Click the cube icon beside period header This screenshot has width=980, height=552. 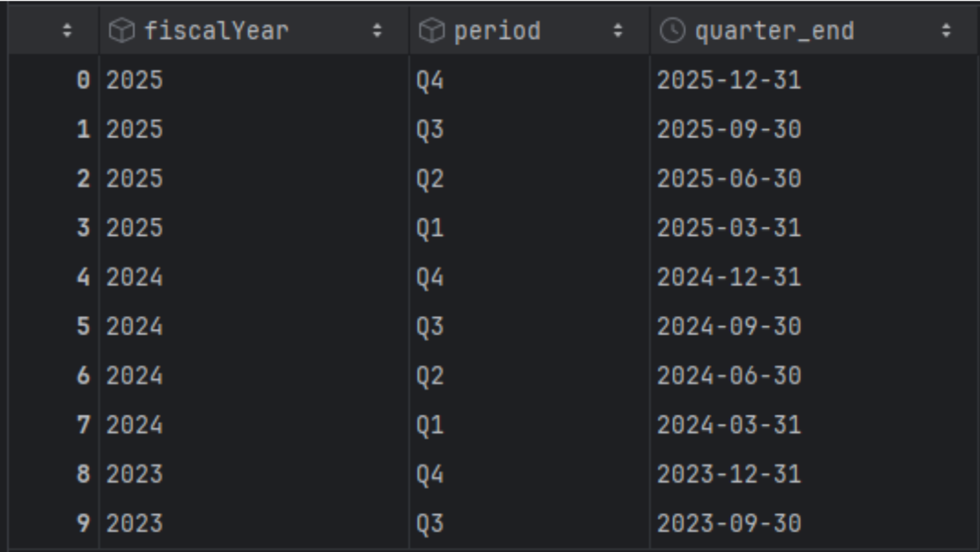click(x=432, y=31)
